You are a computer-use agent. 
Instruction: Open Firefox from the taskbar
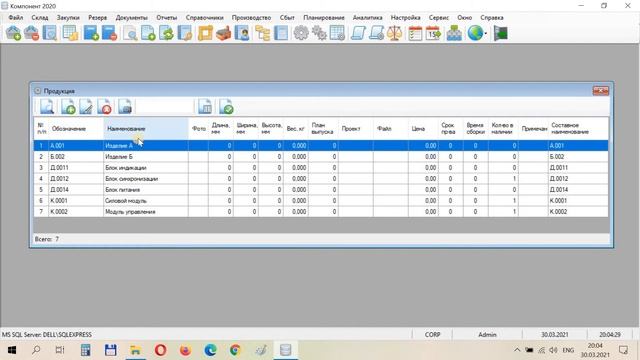(185, 350)
